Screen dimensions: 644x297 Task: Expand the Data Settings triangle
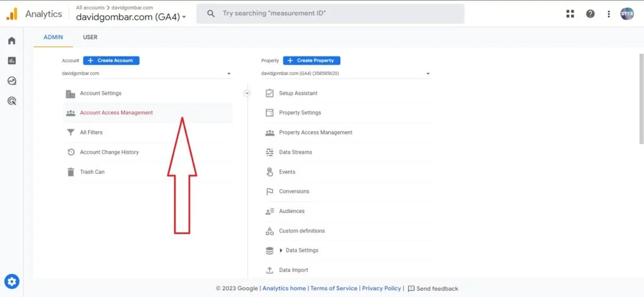(x=281, y=251)
